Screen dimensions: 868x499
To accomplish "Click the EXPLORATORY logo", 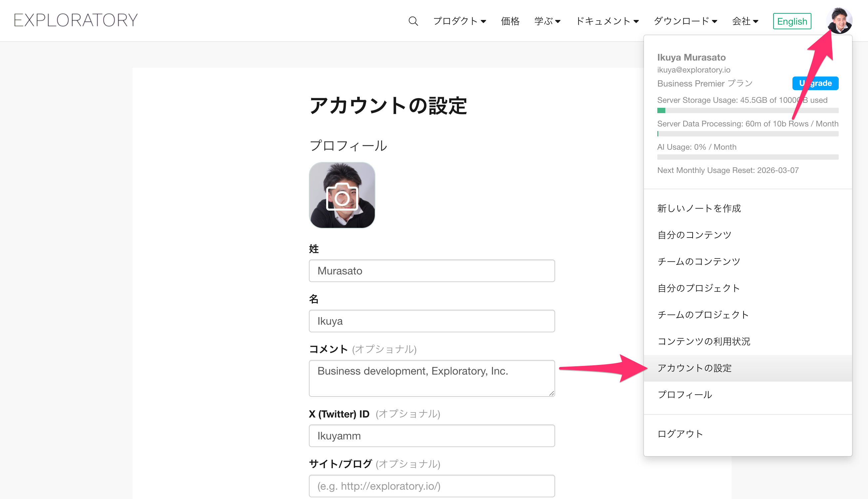I will (x=76, y=20).
